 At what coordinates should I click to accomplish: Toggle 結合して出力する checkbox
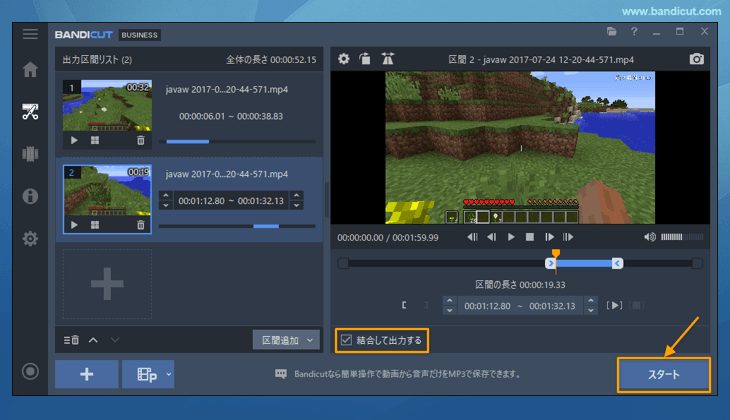click(346, 340)
